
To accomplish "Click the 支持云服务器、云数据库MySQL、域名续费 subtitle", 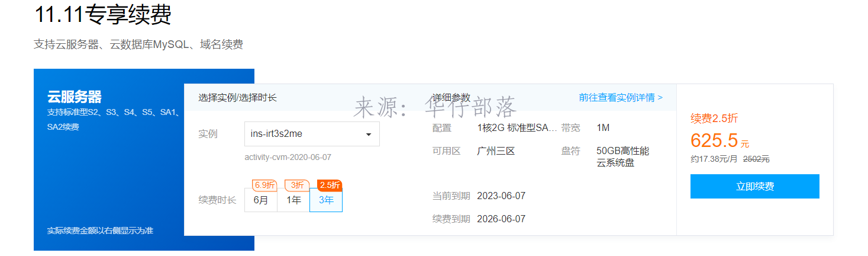I will (x=138, y=44).
